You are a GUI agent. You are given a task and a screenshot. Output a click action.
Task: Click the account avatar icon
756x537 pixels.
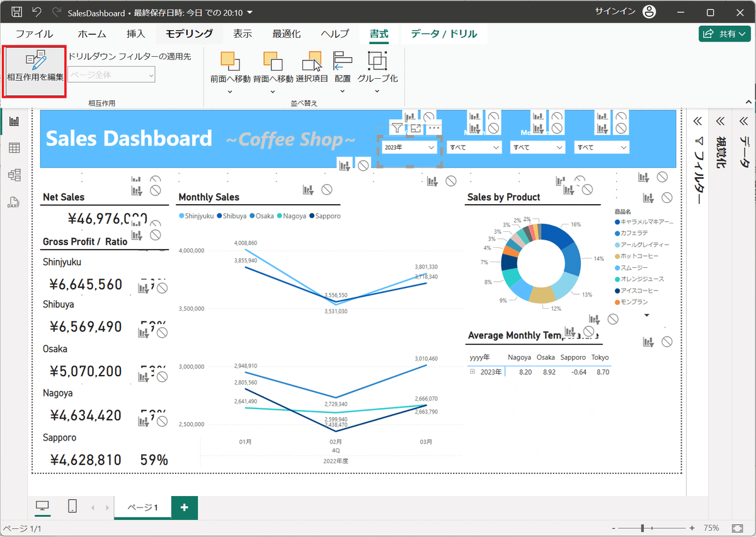pos(649,12)
